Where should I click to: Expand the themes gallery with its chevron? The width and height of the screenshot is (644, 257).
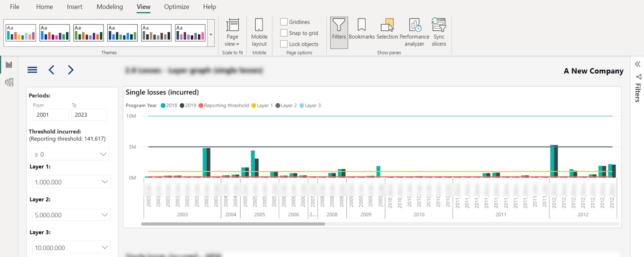210,34
